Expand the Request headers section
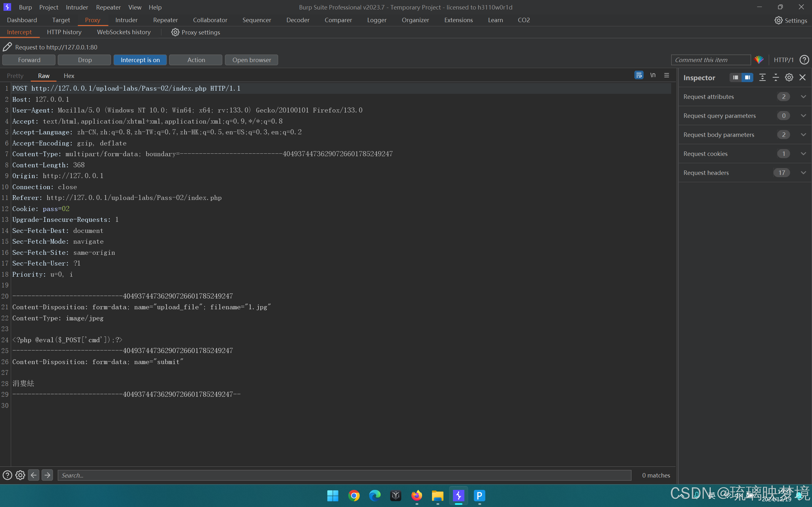812x507 pixels. (x=803, y=173)
